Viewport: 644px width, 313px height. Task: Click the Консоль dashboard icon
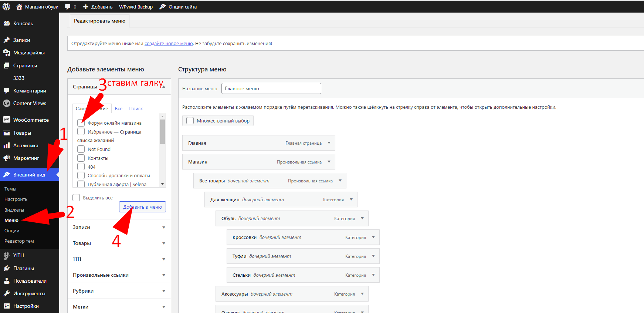point(7,23)
